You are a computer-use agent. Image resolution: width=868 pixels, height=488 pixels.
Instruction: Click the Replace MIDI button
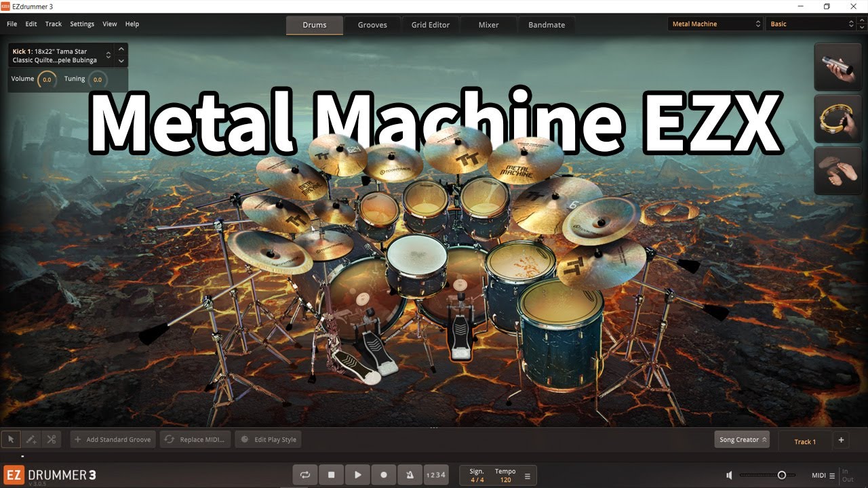195,439
